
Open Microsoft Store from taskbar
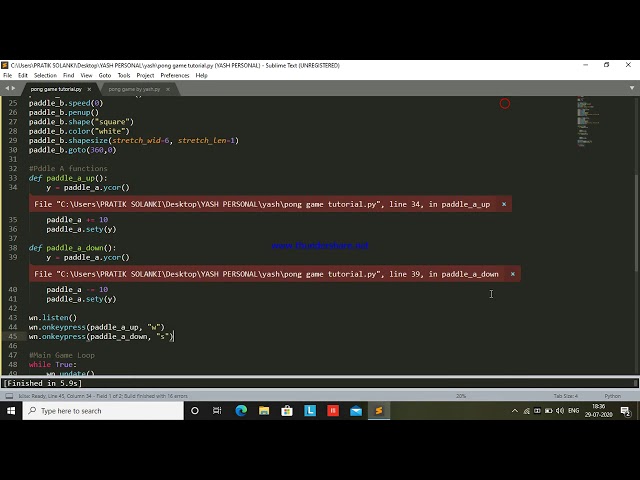click(287, 411)
